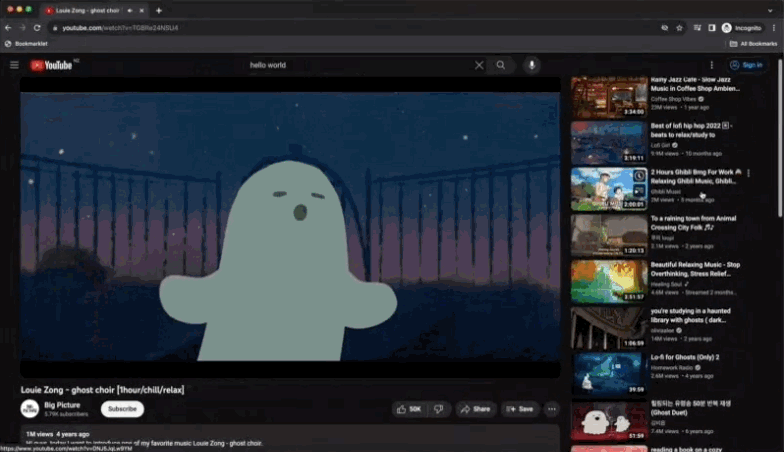The height and width of the screenshot is (452, 784).
Task: Run search with the magnifier button
Action: [x=500, y=65]
